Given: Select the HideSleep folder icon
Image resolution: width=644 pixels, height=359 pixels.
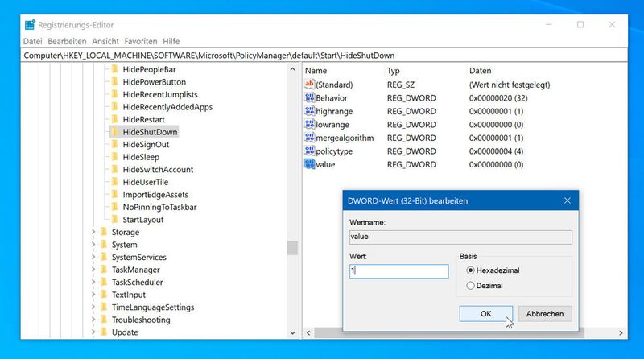Looking at the screenshot, I should 115,157.
